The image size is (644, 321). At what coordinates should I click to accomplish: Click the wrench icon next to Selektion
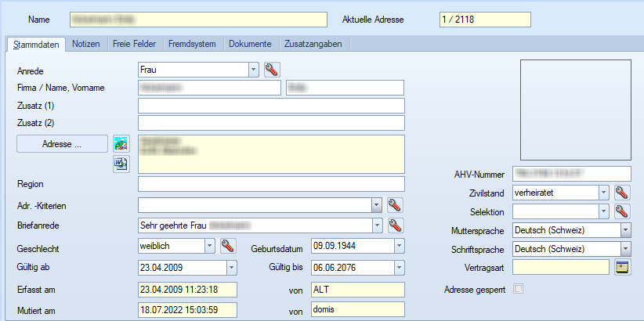click(622, 211)
